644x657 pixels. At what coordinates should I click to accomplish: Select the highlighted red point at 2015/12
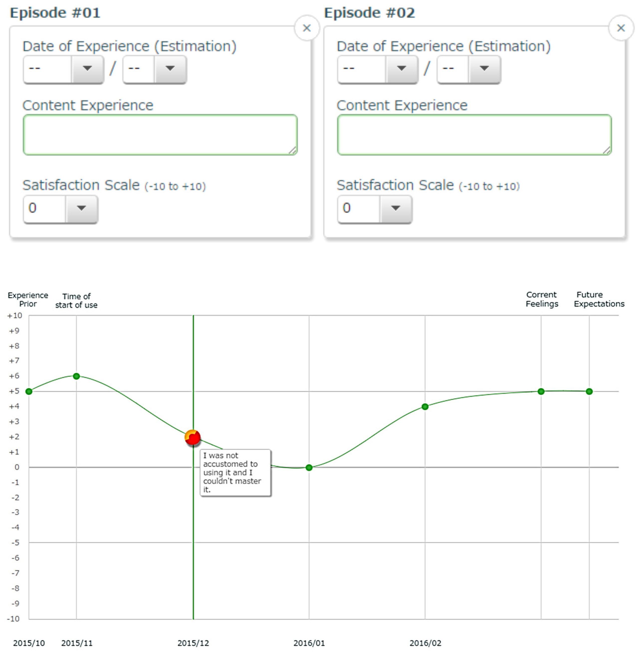[193, 437]
